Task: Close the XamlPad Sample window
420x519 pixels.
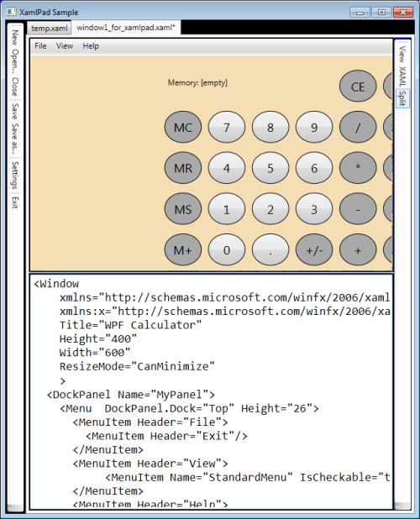Action: 403,13
